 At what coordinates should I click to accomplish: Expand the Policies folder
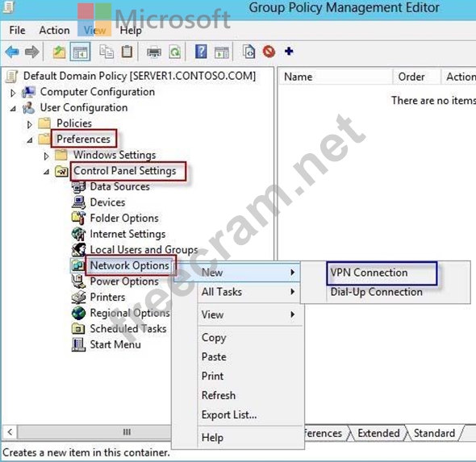click(x=29, y=125)
